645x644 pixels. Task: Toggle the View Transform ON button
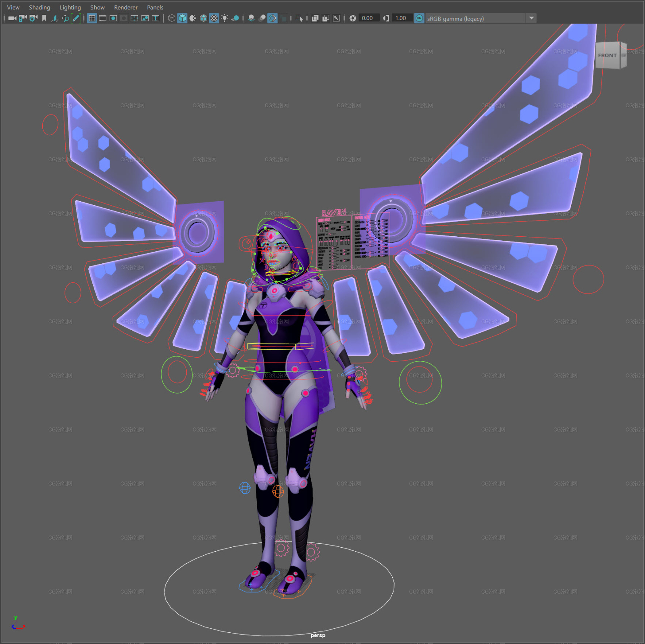[x=419, y=18]
